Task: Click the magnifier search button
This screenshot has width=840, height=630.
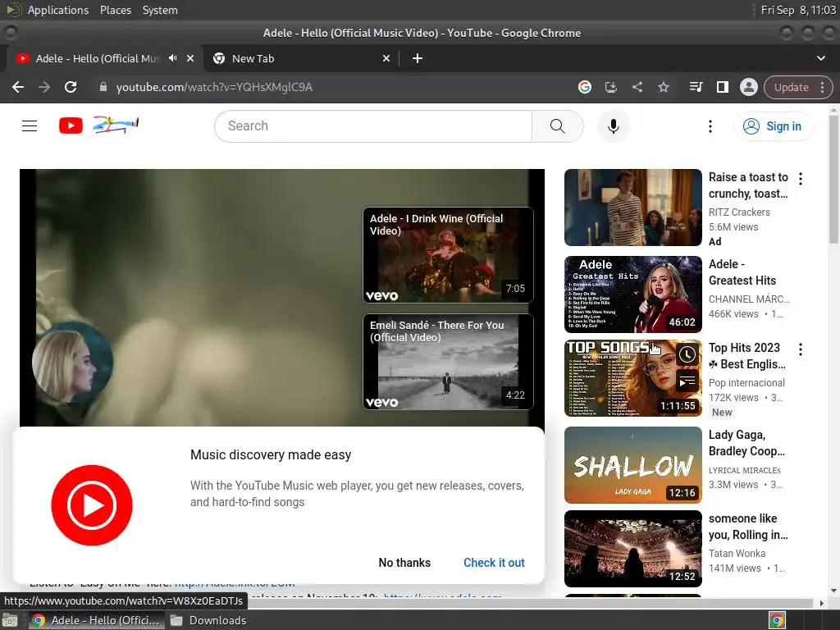Action: point(557,126)
